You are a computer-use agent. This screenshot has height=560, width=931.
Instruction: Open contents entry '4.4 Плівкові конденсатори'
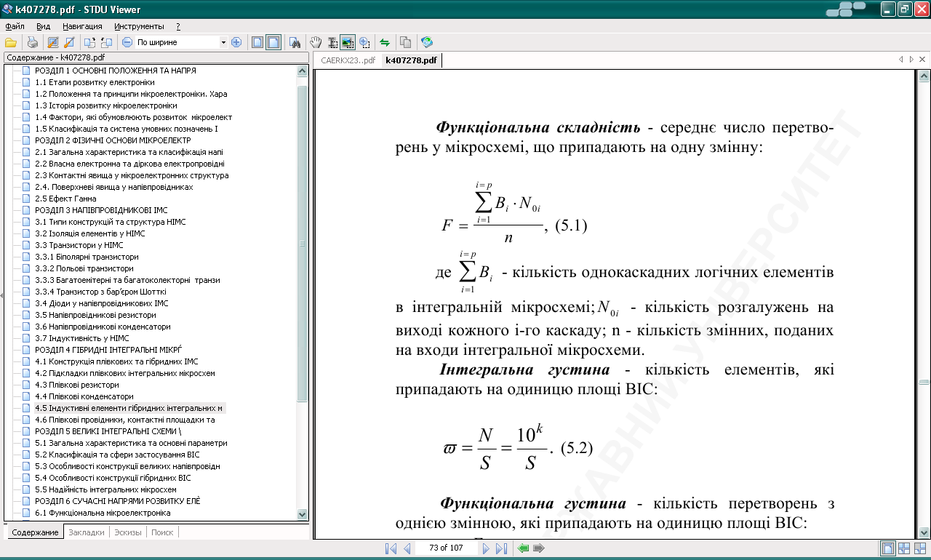pos(84,396)
